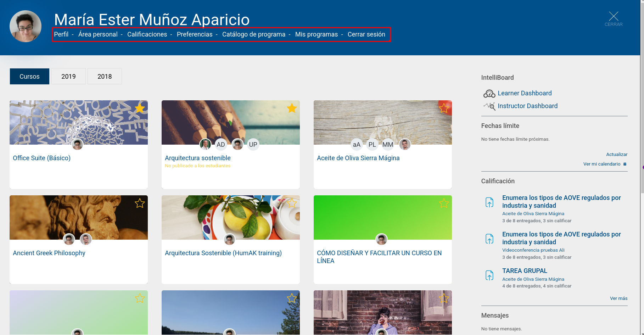
Task: Click Videoconferencia pruebas Ali course link
Action: (533, 250)
